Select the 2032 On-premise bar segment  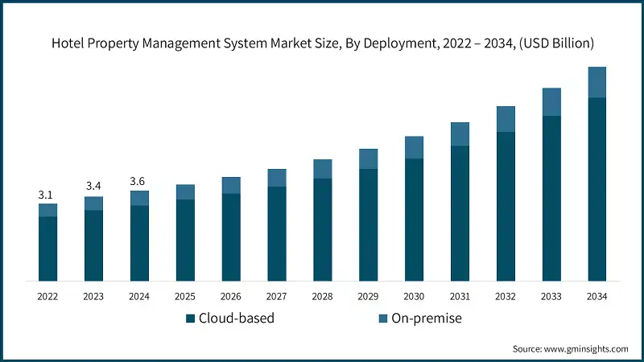click(x=506, y=119)
